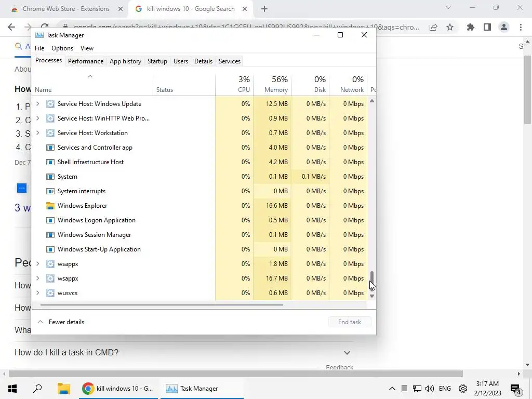Collapse to Fewer details view
This screenshot has height=399, width=532.
(x=61, y=322)
